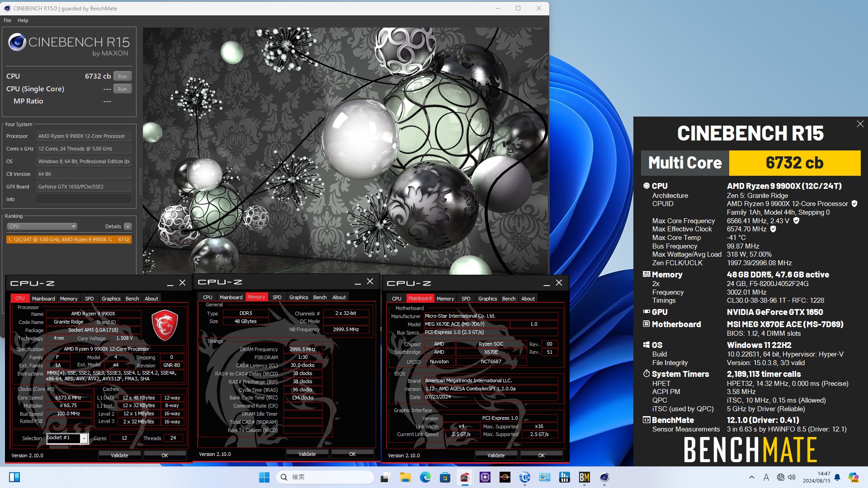Open the Windows Start menu
The height and width of the screenshot is (488, 868).
coord(264,477)
